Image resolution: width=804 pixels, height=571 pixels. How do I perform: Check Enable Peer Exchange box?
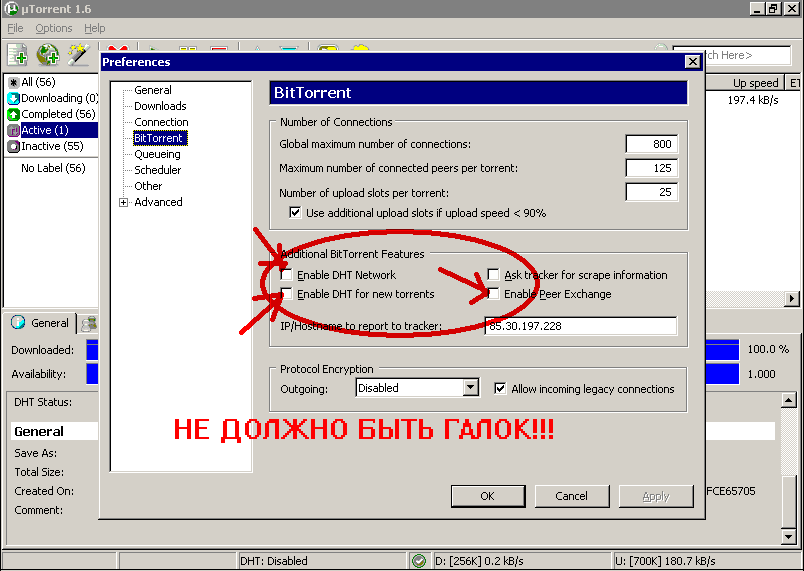(493, 294)
